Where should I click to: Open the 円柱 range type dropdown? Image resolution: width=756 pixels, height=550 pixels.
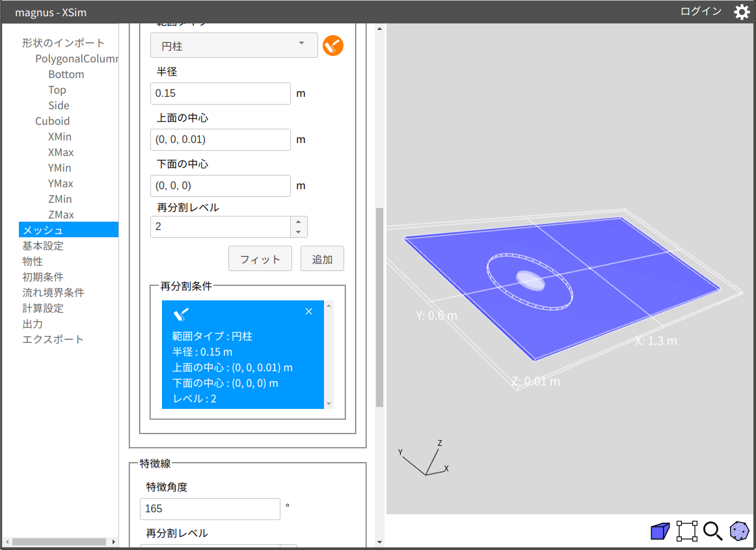tap(234, 46)
